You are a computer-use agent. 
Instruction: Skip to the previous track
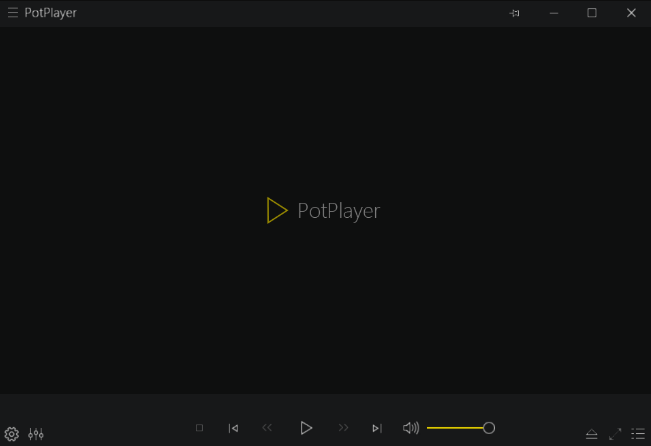pyautogui.click(x=233, y=428)
